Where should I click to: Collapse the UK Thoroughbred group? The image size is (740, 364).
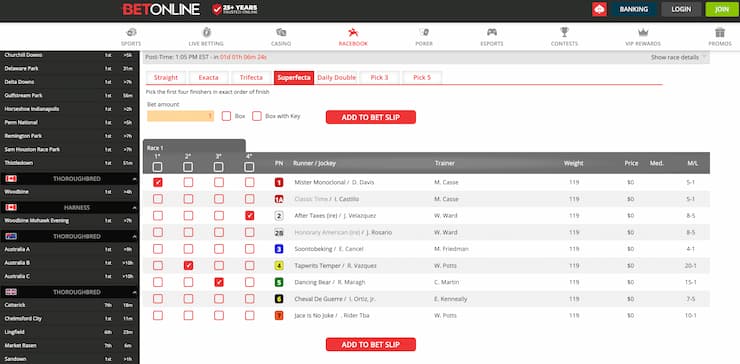[134, 293]
